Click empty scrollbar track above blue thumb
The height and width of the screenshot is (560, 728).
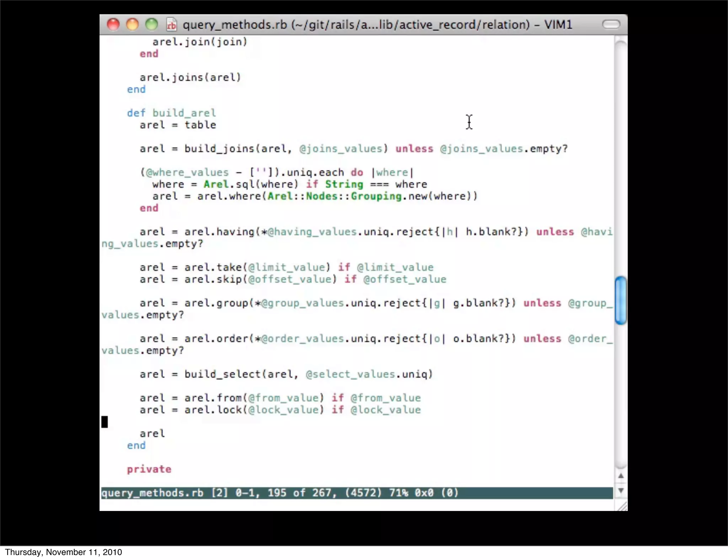[x=621, y=160]
